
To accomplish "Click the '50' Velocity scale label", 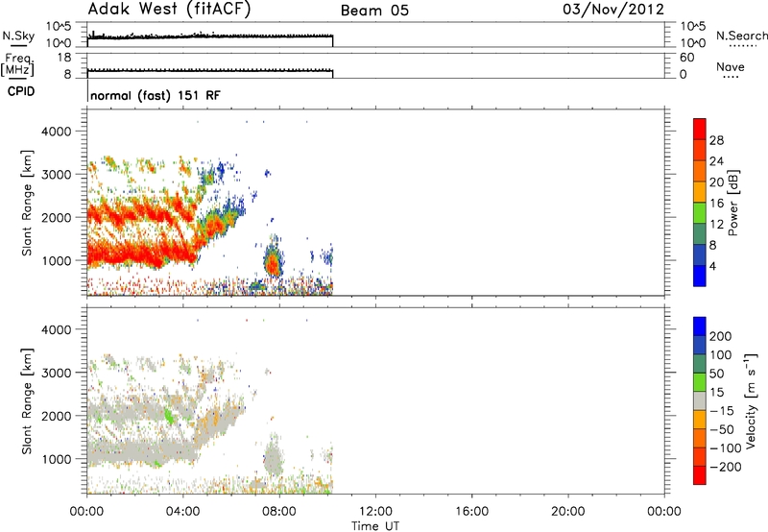I will point(716,374).
